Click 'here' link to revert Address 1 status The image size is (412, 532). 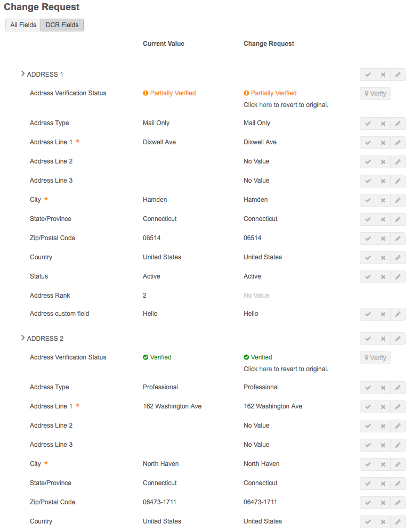(265, 105)
